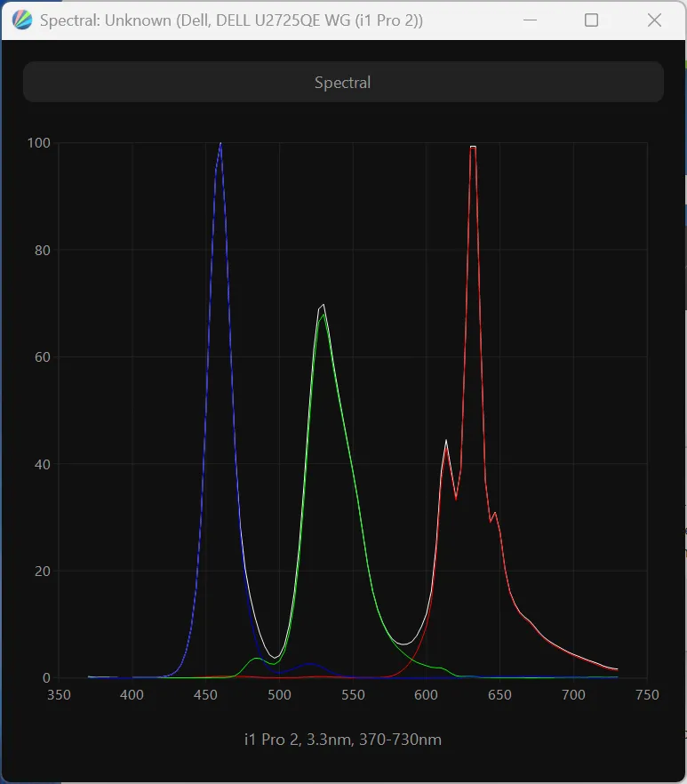Click the 550 label on the horizontal axis
This screenshot has width=687, height=784.
pos(353,695)
